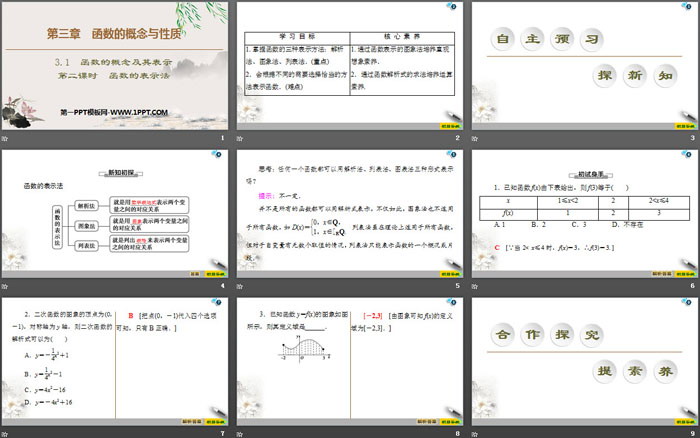The height and width of the screenshot is (438, 700).
Task: Click answer choice A on slide 6
Action: coord(500,226)
